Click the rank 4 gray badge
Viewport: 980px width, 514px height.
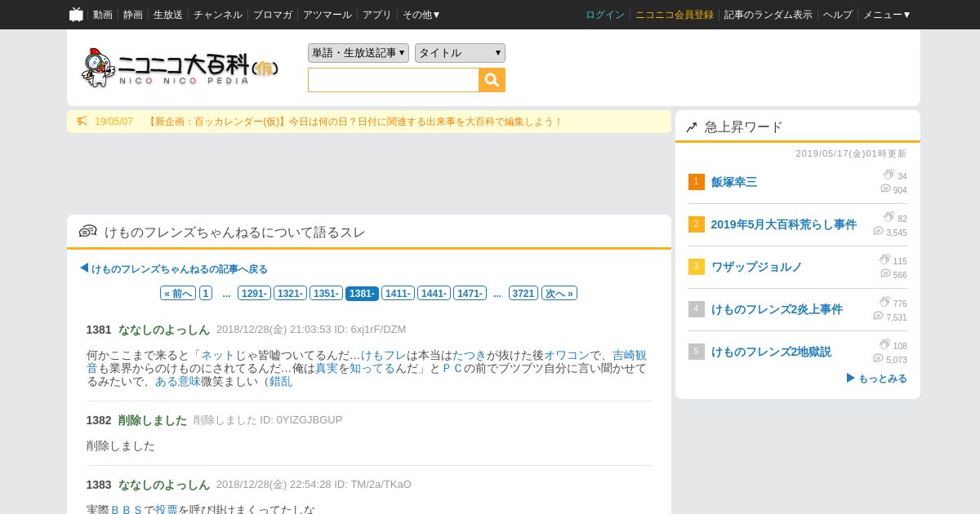click(696, 309)
